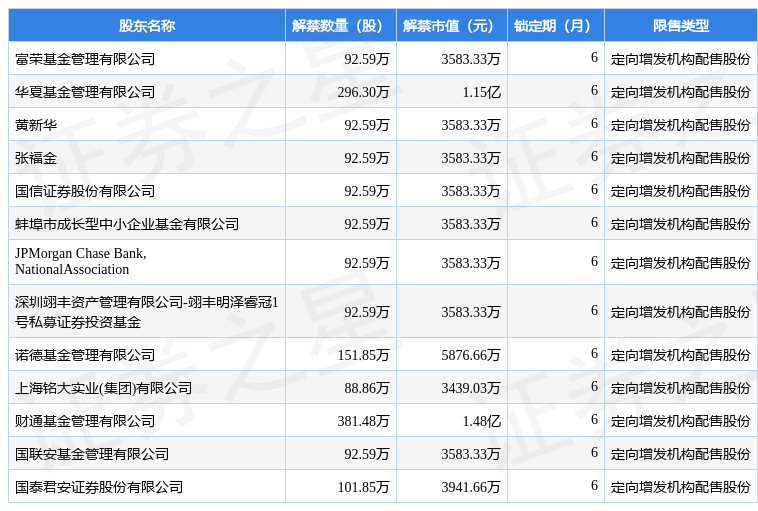Select the 蚌埠市成长型中小企业基金有限公司 row name
758x511 pixels.
point(127,224)
